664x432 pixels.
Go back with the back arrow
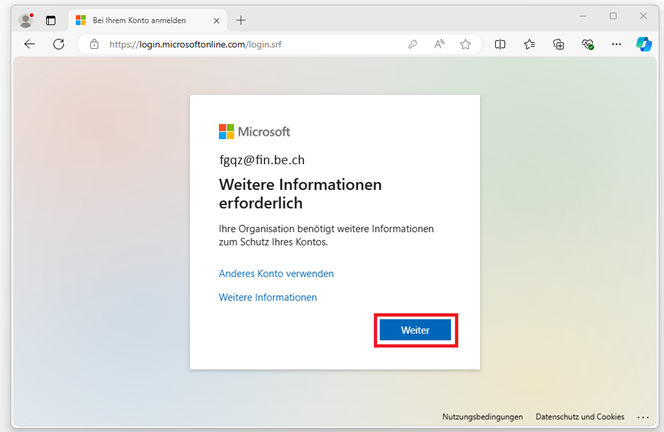(x=30, y=44)
